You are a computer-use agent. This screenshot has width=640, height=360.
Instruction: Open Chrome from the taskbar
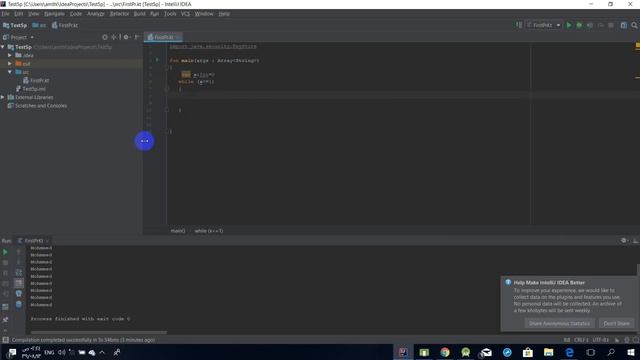(x=445, y=352)
